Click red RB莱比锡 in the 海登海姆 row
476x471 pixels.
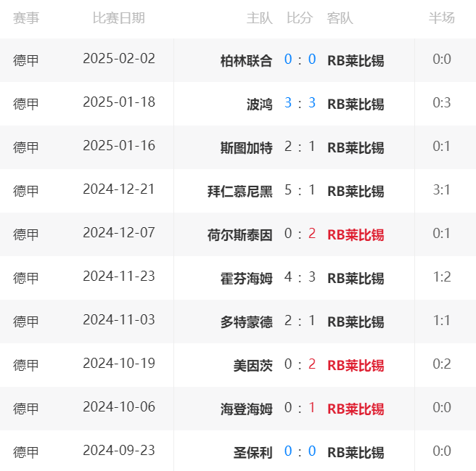click(x=356, y=409)
